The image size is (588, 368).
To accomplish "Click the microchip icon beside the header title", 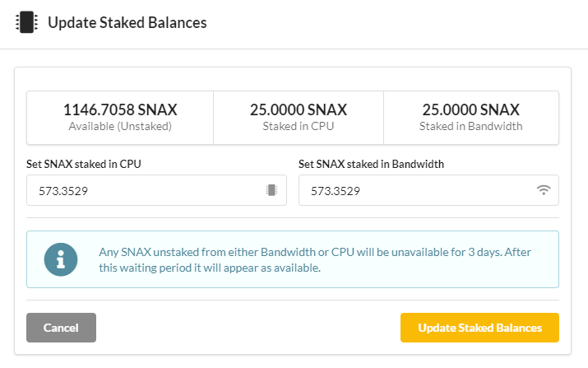I will pos(26,22).
